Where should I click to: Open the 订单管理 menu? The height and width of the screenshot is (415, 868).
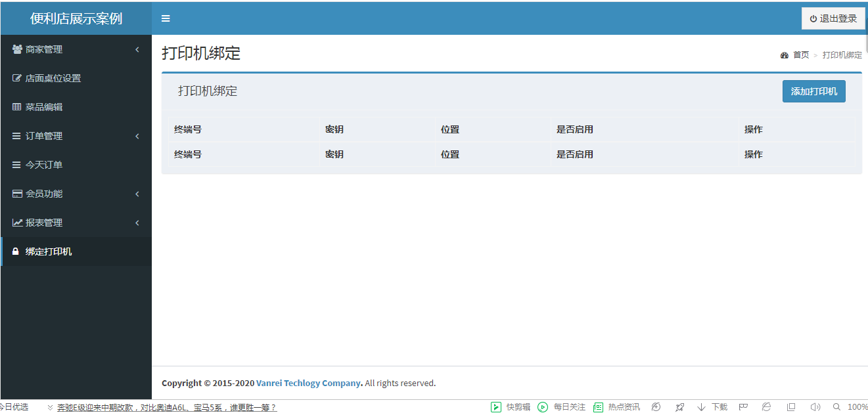(x=76, y=136)
